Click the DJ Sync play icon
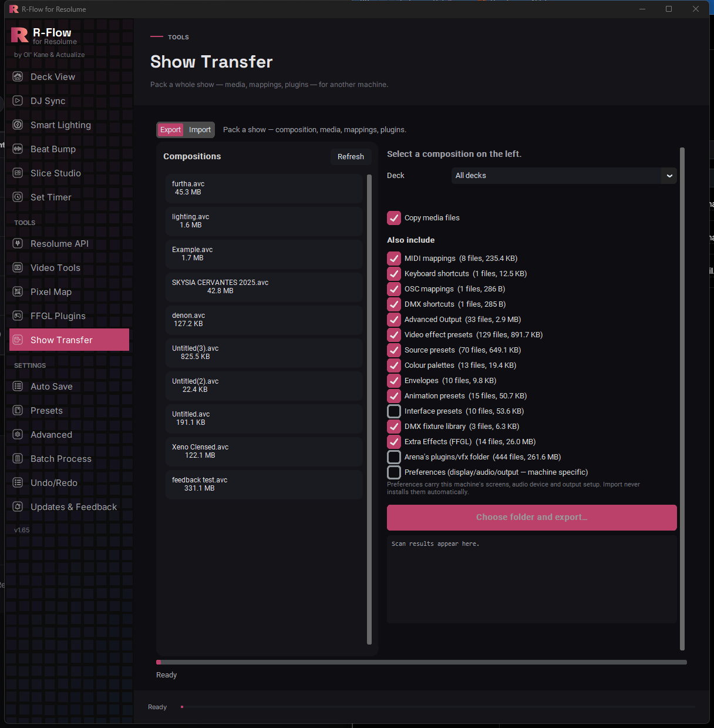 coord(18,100)
